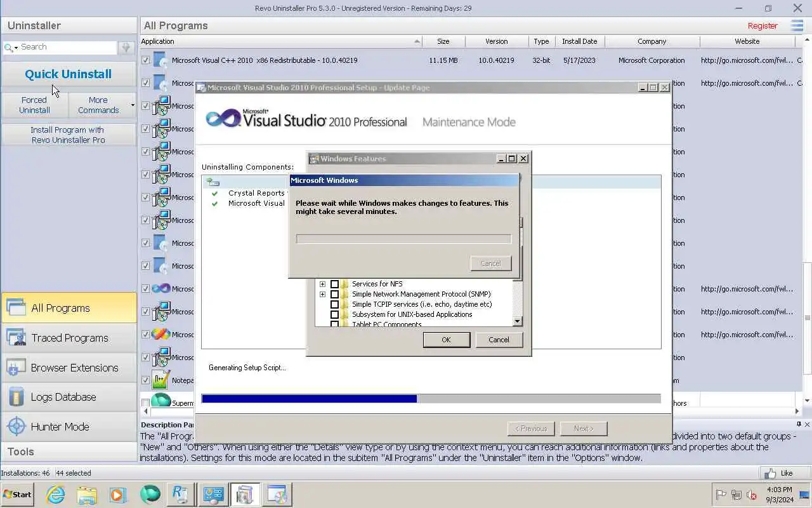Viewport: 812px width, 508px height.
Task: Open the hamburger menu next to Register
Action: pyautogui.click(x=797, y=25)
